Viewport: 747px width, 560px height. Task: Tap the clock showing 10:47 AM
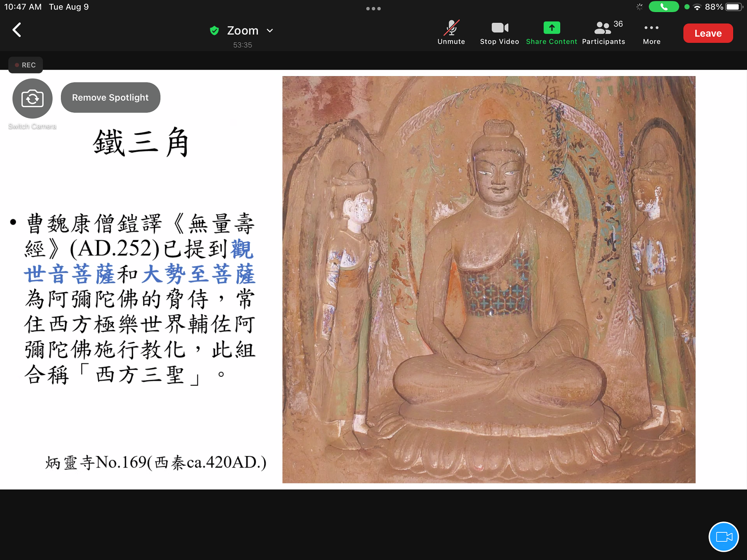(x=23, y=7)
